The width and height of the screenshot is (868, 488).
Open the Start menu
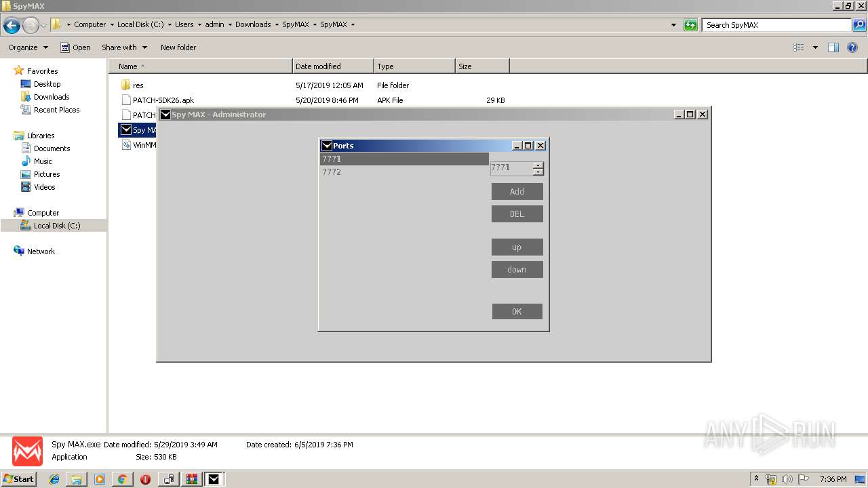[19, 479]
